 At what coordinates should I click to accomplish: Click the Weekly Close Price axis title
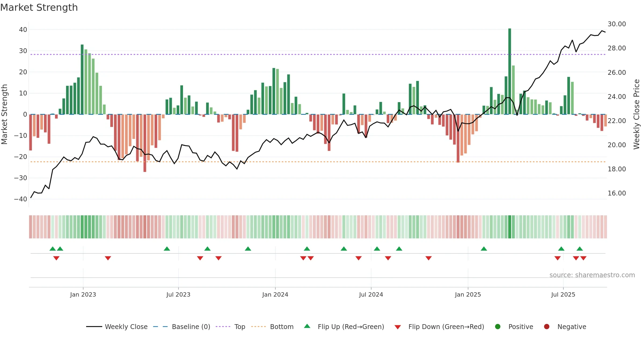[636, 114]
